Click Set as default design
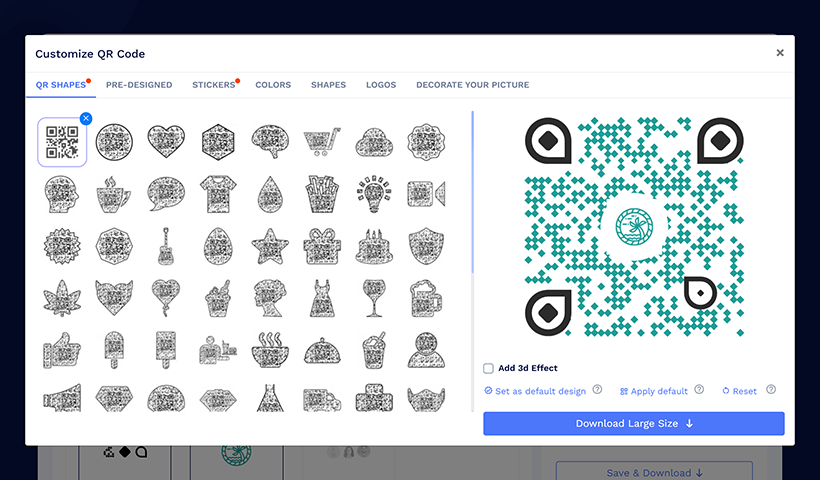Viewport: 820px width, 480px height. click(x=535, y=391)
